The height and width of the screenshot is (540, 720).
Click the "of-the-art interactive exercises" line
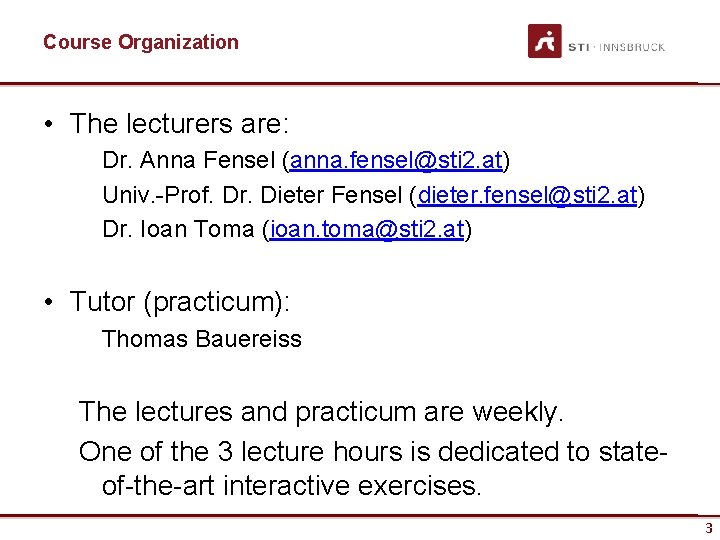point(292,486)
